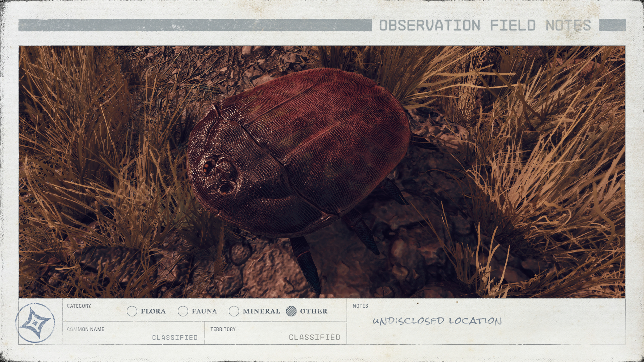
Task: Click the Category label
Action: click(x=79, y=306)
